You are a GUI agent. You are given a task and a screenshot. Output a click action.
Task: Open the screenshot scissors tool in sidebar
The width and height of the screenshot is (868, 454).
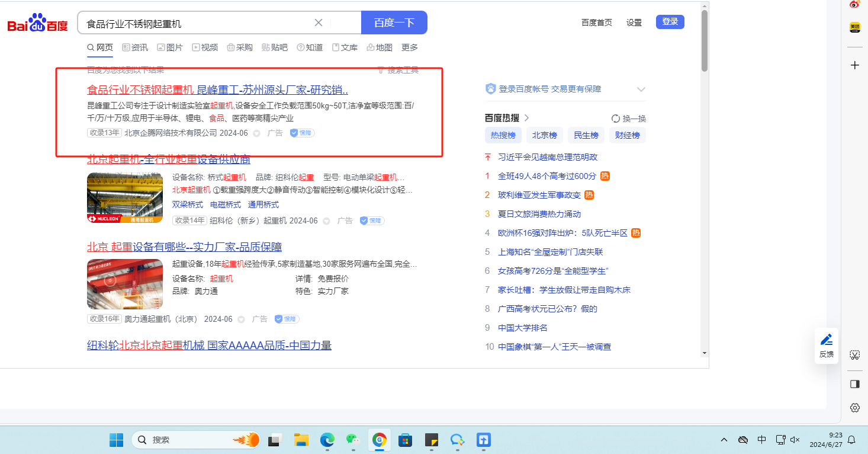854,355
